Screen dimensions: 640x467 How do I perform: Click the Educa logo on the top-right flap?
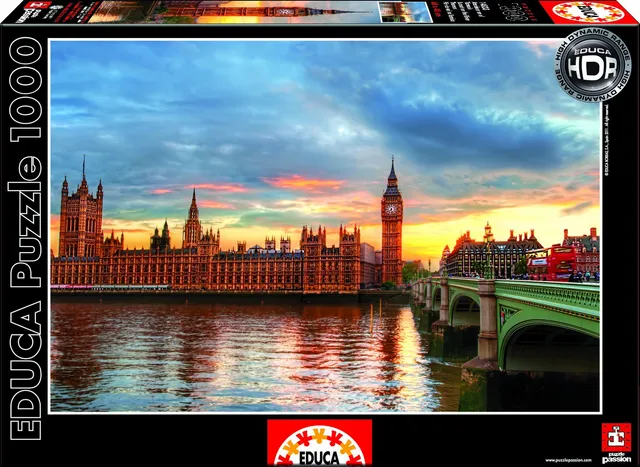pyautogui.click(x=589, y=11)
